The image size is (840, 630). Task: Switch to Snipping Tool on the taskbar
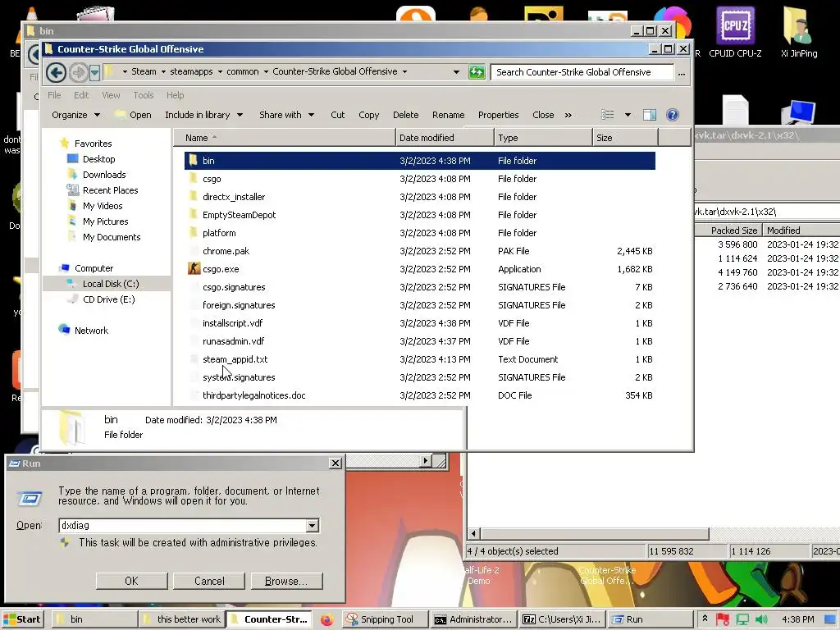(x=386, y=619)
